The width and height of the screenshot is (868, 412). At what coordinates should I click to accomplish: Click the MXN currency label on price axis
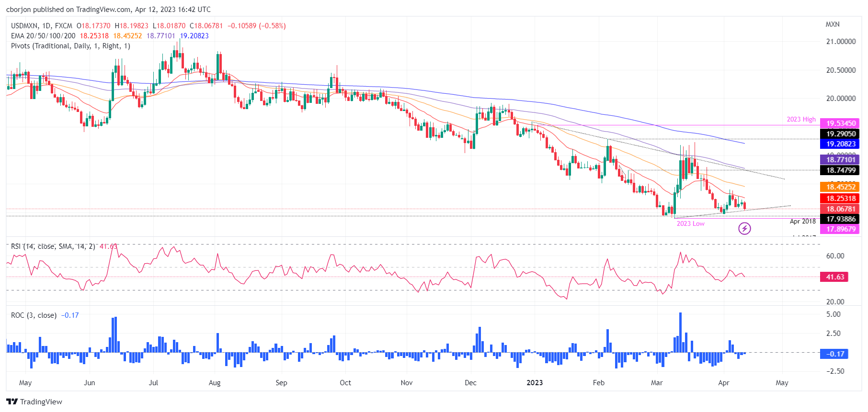point(833,24)
